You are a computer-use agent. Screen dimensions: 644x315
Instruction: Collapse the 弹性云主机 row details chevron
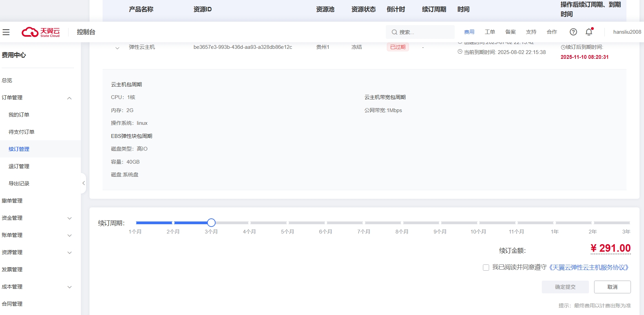117,48
